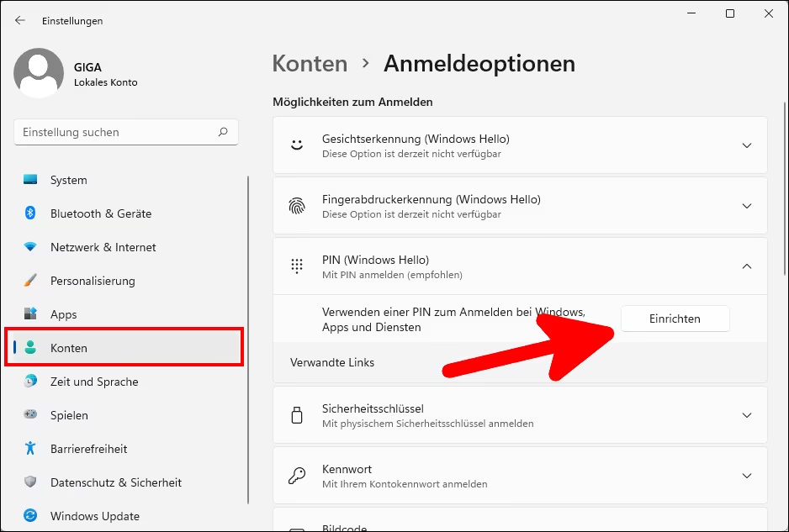Click the Barrierefreiheit accessibility icon

(x=31, y=449)
